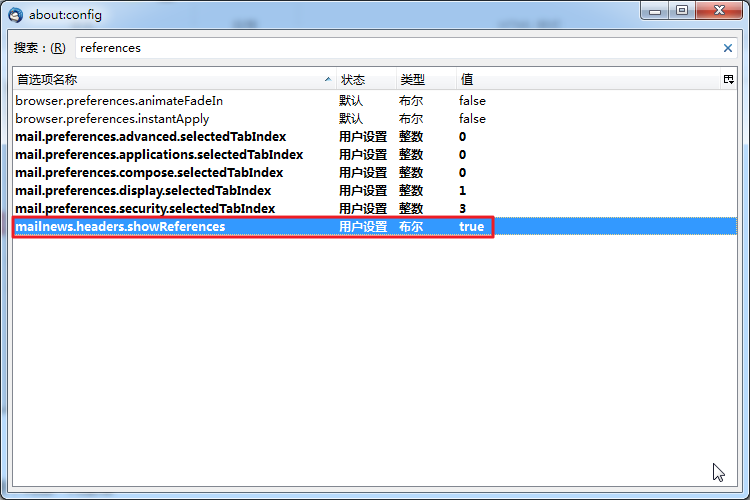Open the column picker icon

(x=728, y=79)
